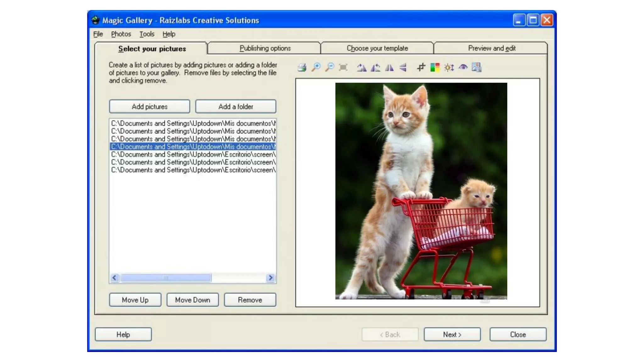Zoom out of the preview image

point(330,67)
